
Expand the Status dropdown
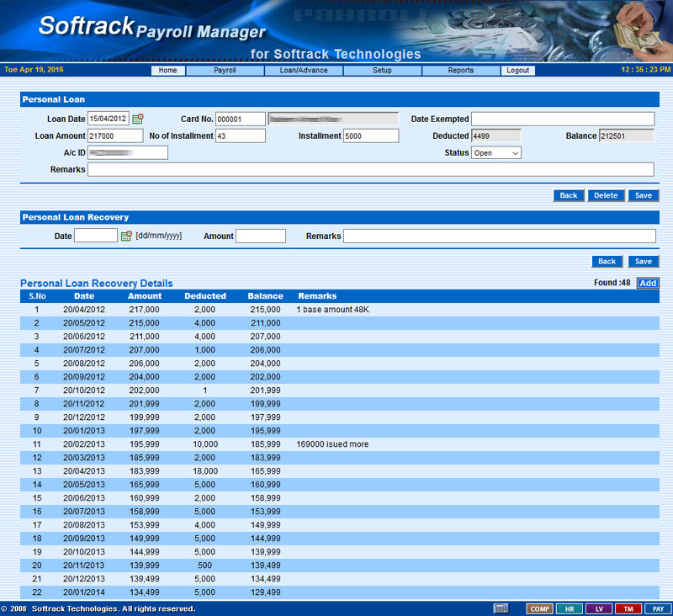[496, 153]
